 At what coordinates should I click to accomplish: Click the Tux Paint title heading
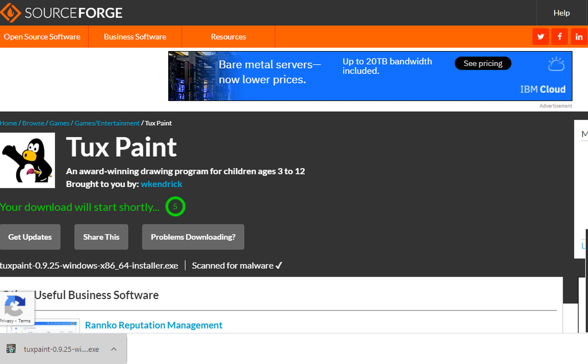122,147
